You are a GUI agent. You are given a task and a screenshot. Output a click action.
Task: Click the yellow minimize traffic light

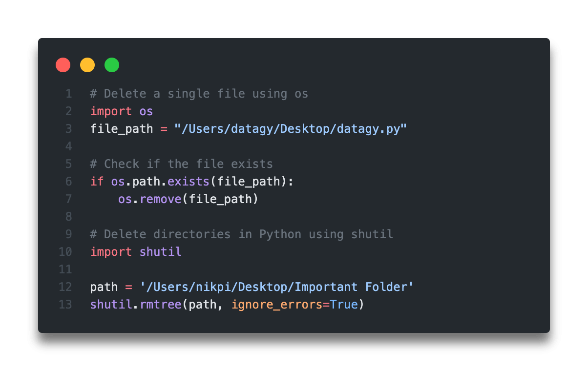87,64
